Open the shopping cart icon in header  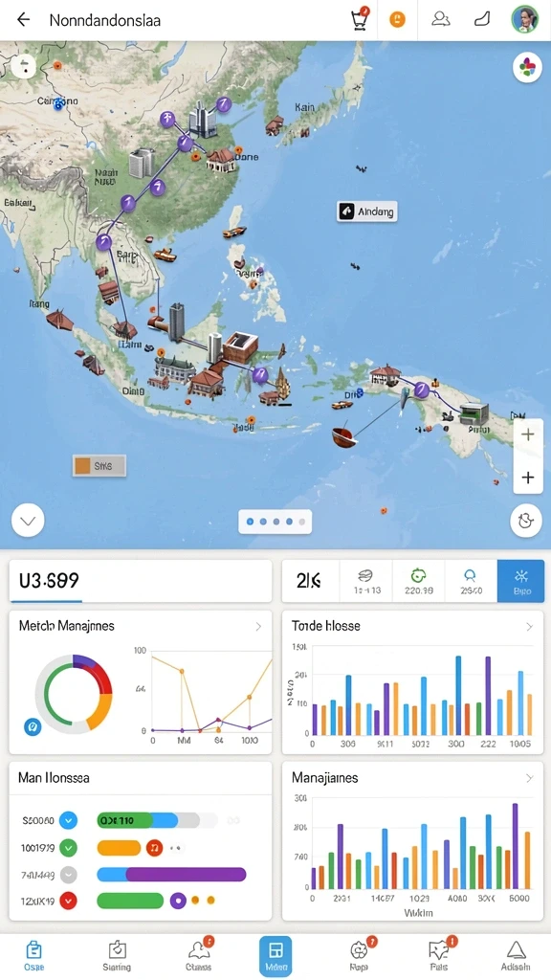click(x=360, y=19)
